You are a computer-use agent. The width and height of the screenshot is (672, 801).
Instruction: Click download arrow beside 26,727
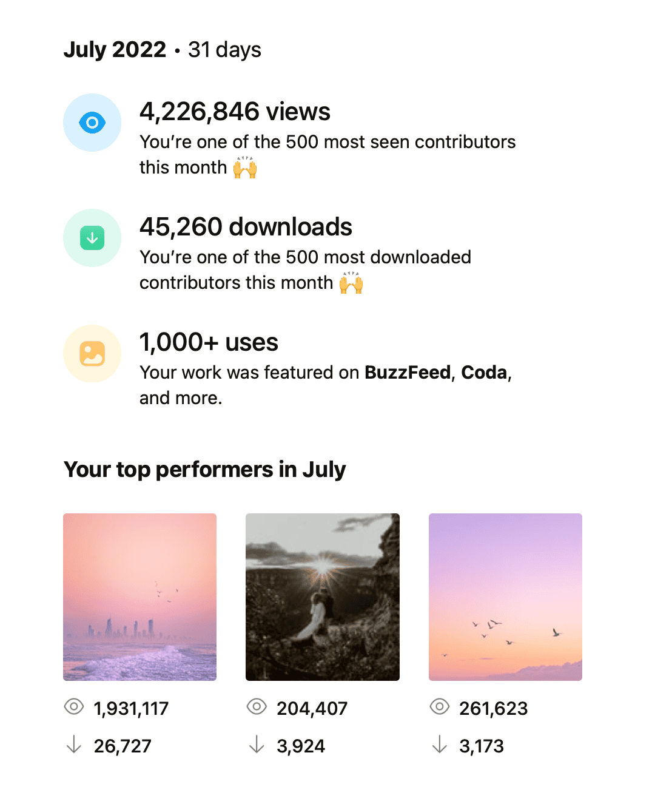[74, 745]
